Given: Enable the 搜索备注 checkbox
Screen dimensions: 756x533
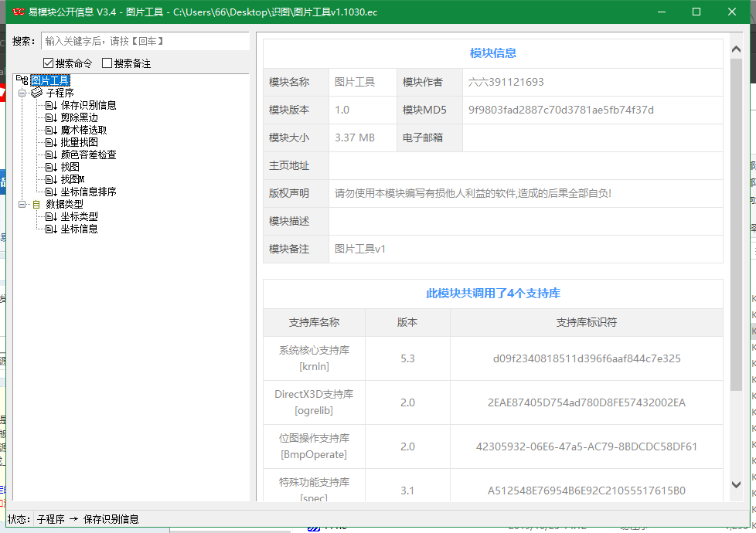Looking at the screenshot, I should click(x=109, y=63).
